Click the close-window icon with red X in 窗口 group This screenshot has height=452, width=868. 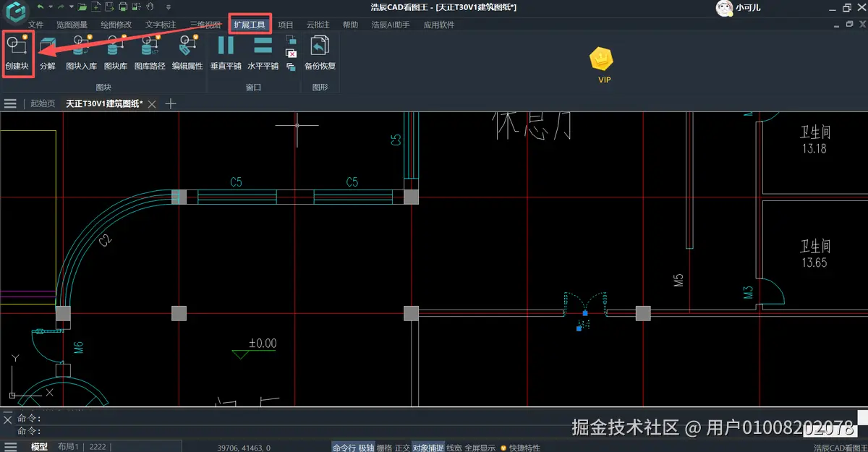pos(291,54)
